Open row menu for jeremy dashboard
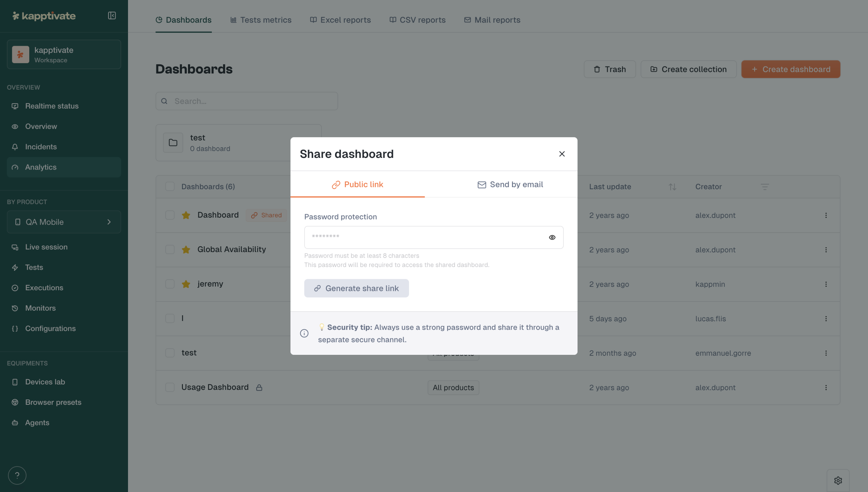The image size is (868, 492). (x=826, y=284)
